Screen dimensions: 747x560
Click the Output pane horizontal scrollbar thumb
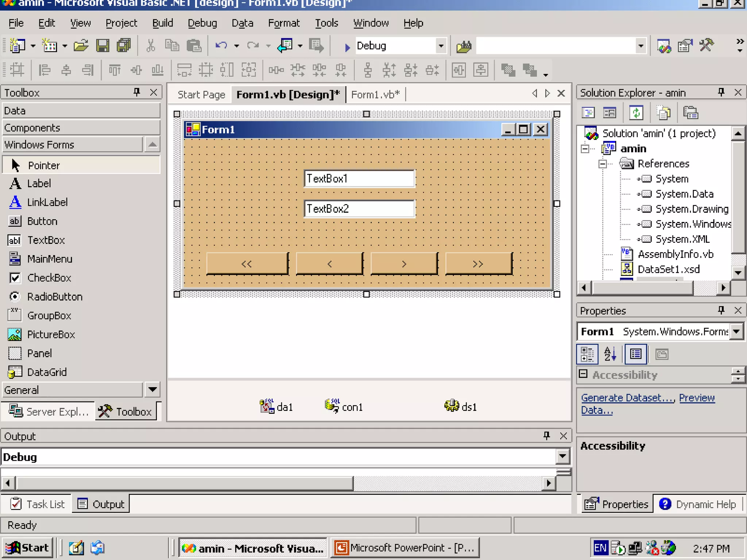[x=184, y=484]
